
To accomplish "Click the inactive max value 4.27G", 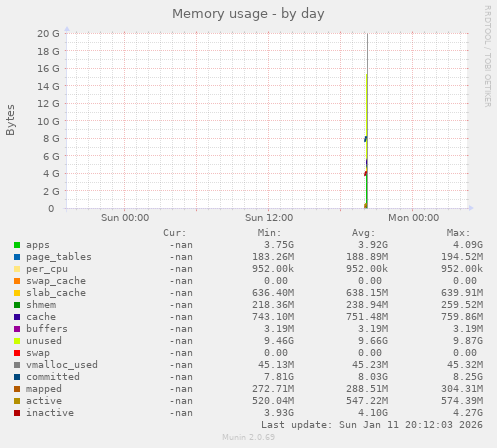I will click(468, 413).
